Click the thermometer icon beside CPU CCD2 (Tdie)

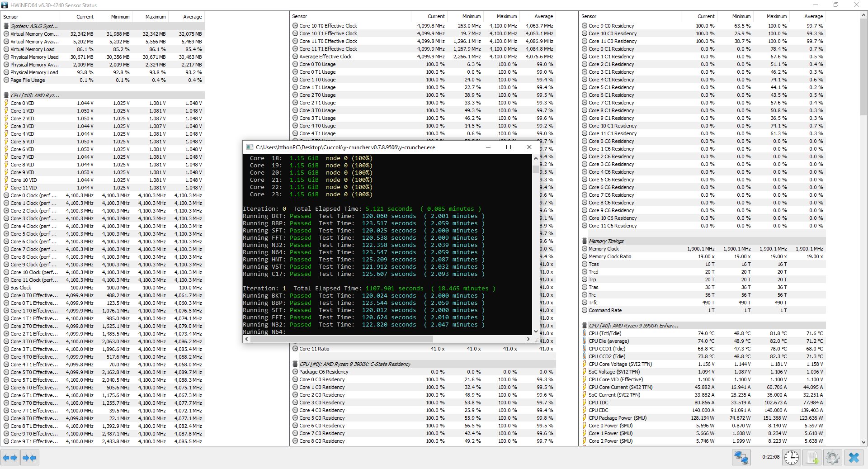point(585,356)
